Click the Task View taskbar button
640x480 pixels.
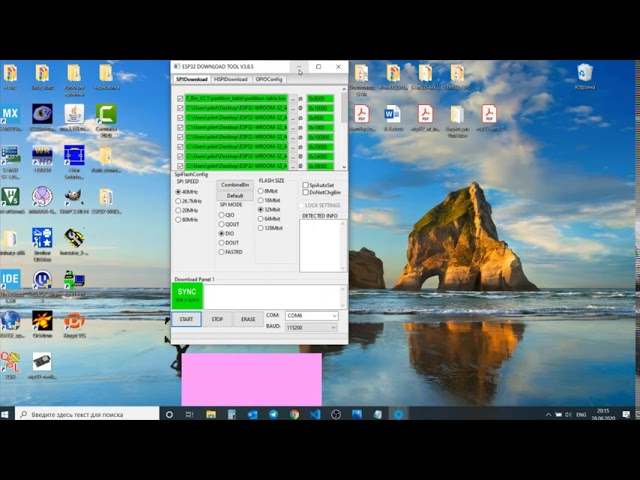(189, 415)
